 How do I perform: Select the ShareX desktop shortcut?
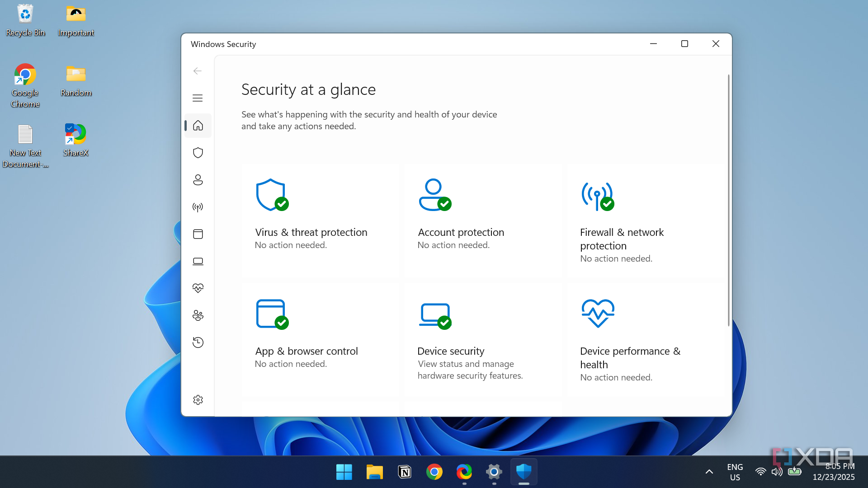pyautogui.click(x=76, y=140)
